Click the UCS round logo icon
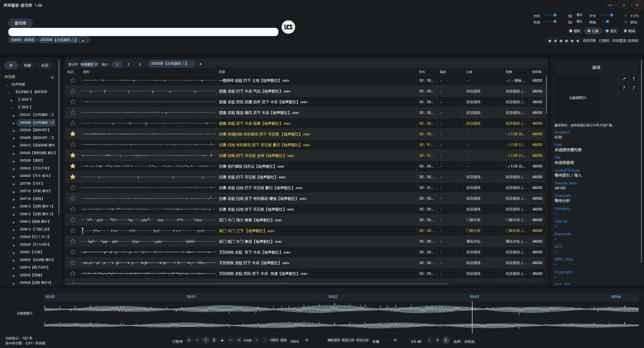Viewport: 644px width, 348px height. pos(288,27)
